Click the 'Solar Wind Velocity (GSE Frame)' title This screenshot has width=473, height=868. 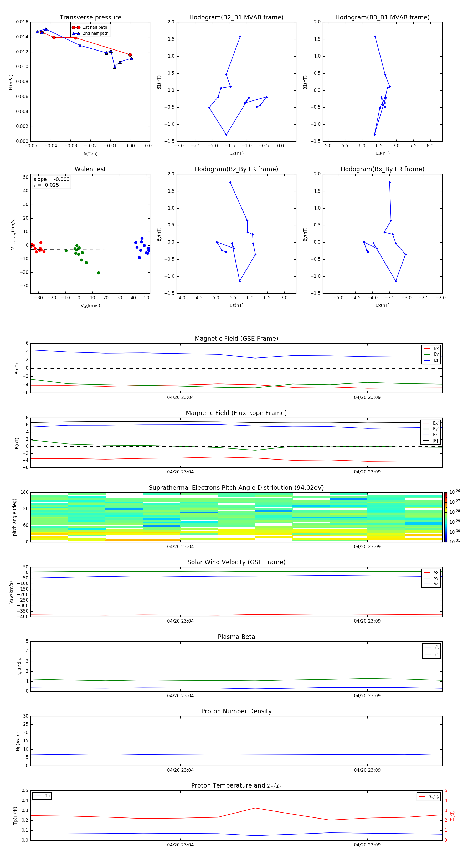click(236, 562)
